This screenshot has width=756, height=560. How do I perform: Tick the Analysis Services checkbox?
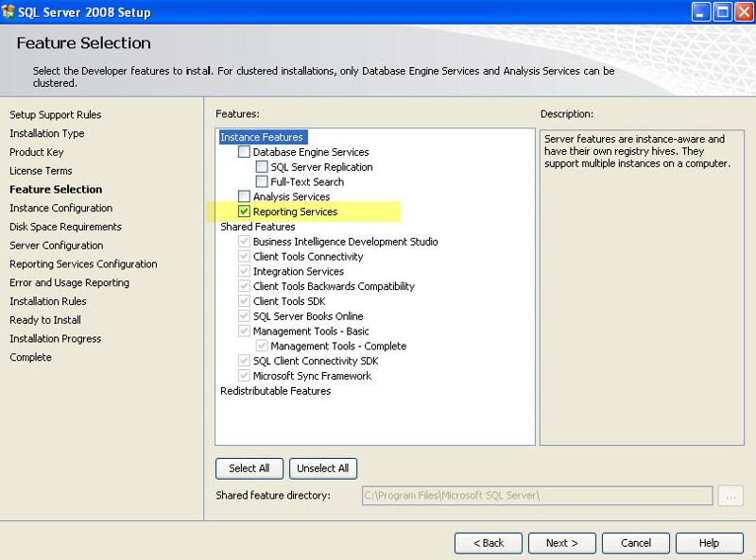point(244,196)
